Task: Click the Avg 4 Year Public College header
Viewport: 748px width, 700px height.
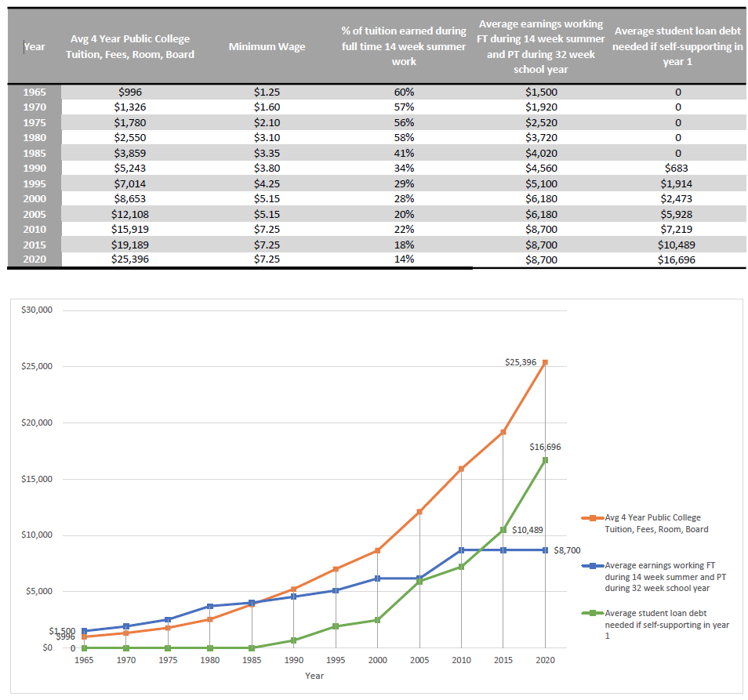Action: [130, 47]
